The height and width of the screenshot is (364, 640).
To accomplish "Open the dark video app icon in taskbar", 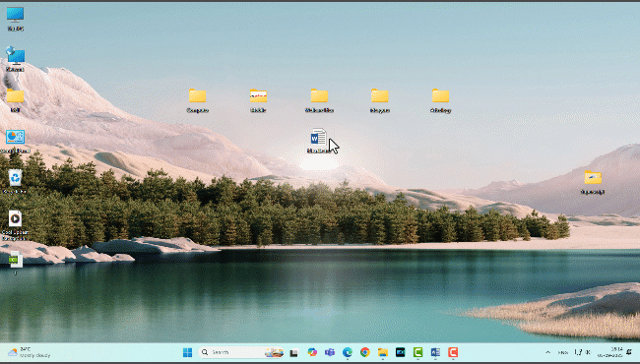I will (400, 352).
